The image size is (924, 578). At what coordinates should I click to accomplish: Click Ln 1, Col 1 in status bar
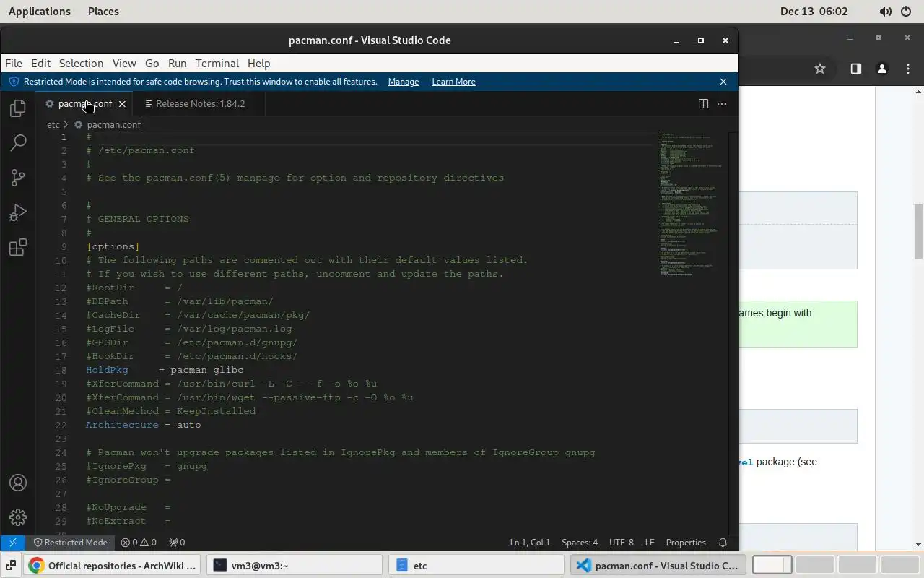pyautogui.click(x=530, y=543)
